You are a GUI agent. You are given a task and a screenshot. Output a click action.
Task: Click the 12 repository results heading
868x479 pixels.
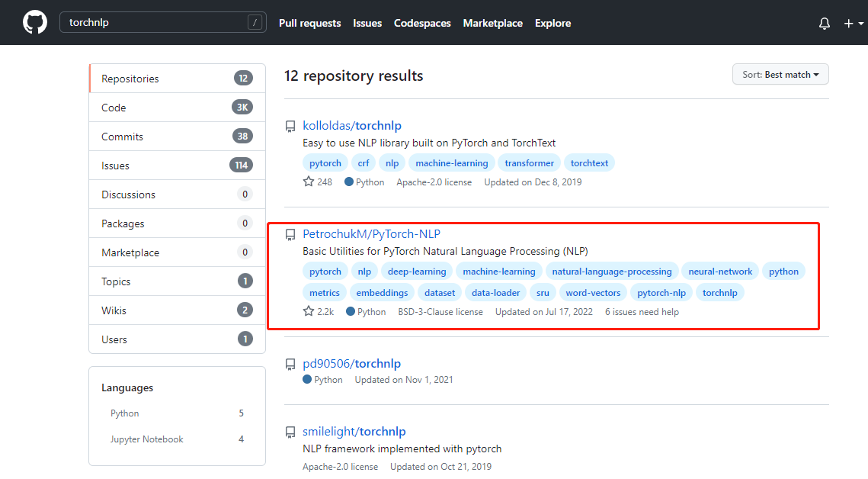click(354, 76)
